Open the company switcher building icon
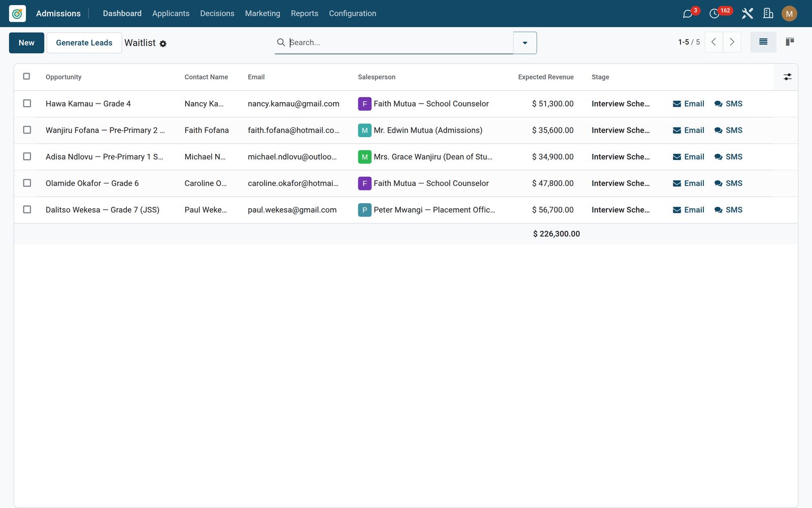 (768, 14)
